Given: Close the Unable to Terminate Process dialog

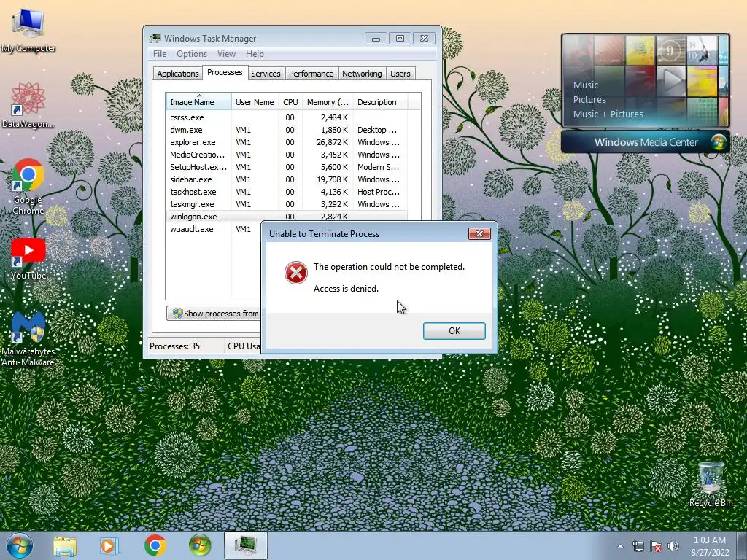Looking at the screenshot, I should pos(479,233).
